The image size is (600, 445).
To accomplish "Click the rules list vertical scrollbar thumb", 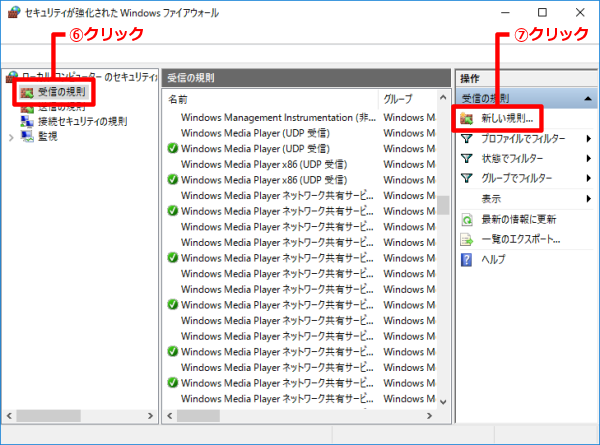I will (x=443, y=205).
